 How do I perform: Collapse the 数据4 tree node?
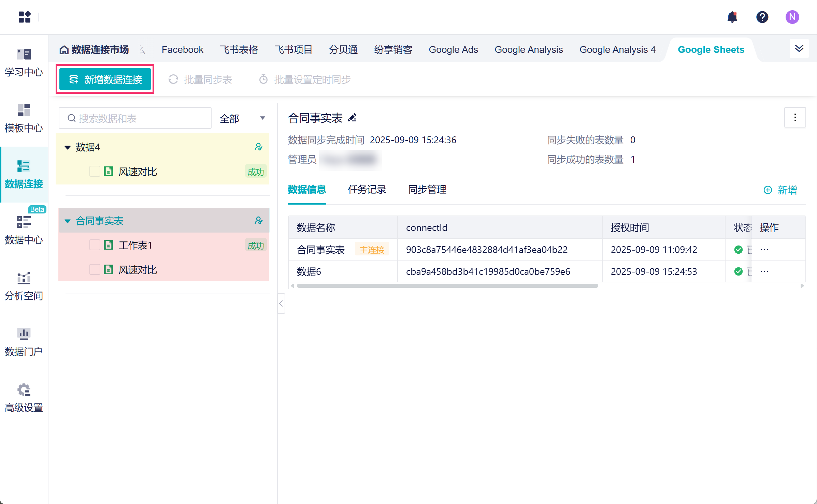coord(68,147)
